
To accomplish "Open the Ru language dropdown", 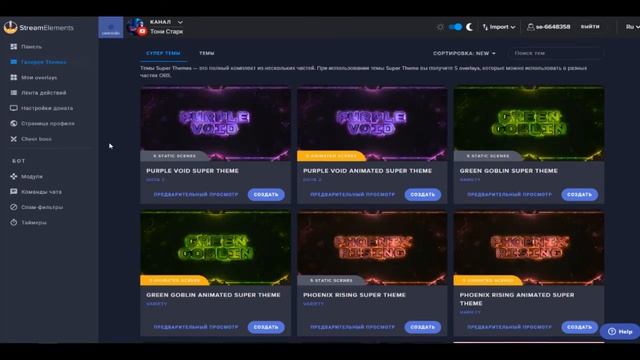I will point(632,27).
